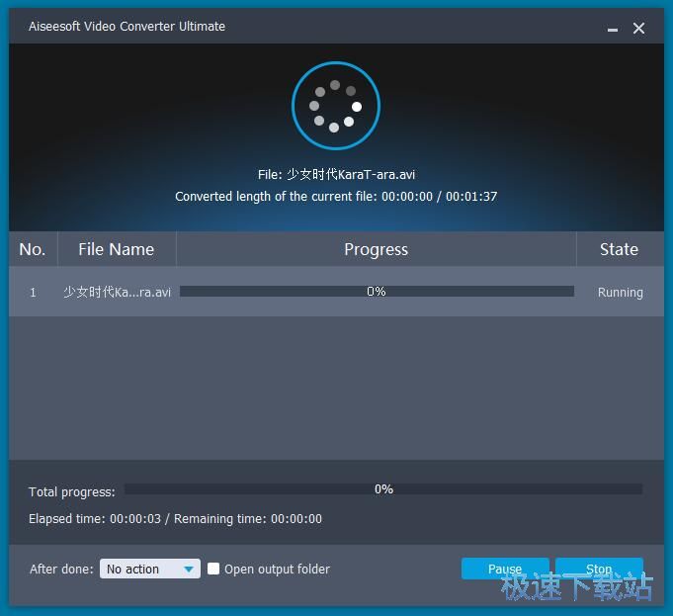Click the After done: label
Image resolution: width=673 pixels, height=616 pixels.
click(62, 570)
